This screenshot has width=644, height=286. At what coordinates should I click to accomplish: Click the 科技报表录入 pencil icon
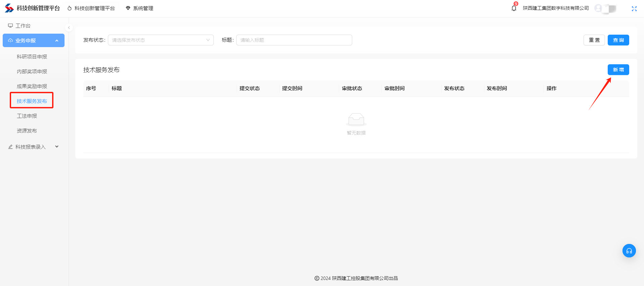[10, 147]
